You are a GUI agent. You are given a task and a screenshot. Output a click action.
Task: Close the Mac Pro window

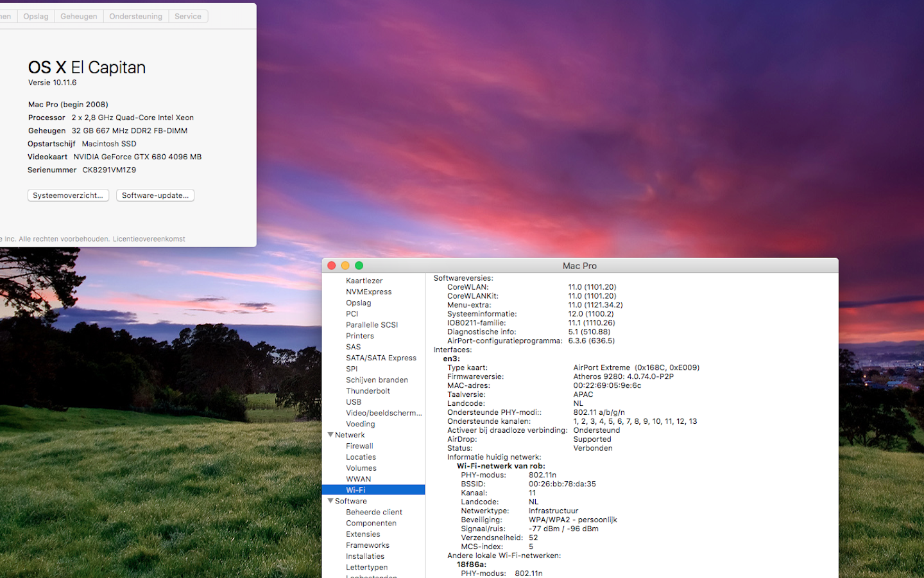point(332,265)
